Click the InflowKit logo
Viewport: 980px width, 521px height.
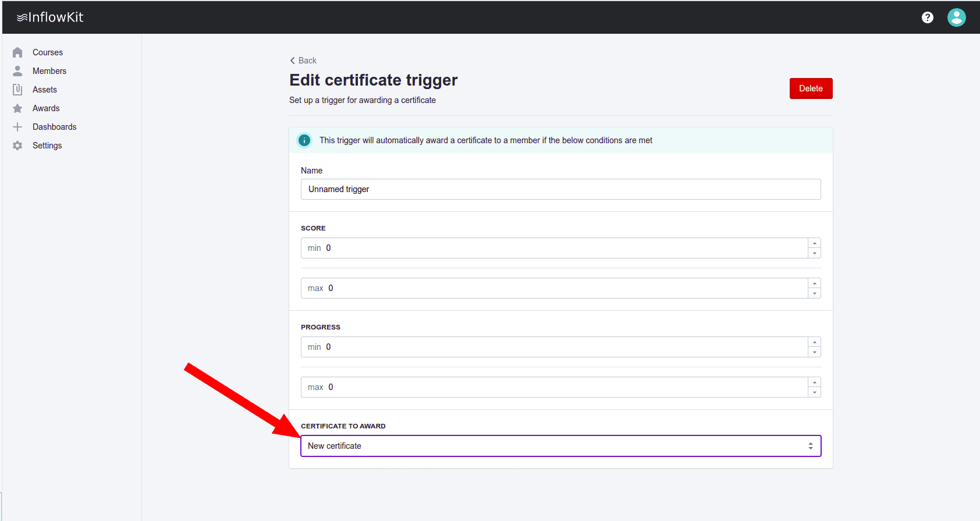click(50, 17)
